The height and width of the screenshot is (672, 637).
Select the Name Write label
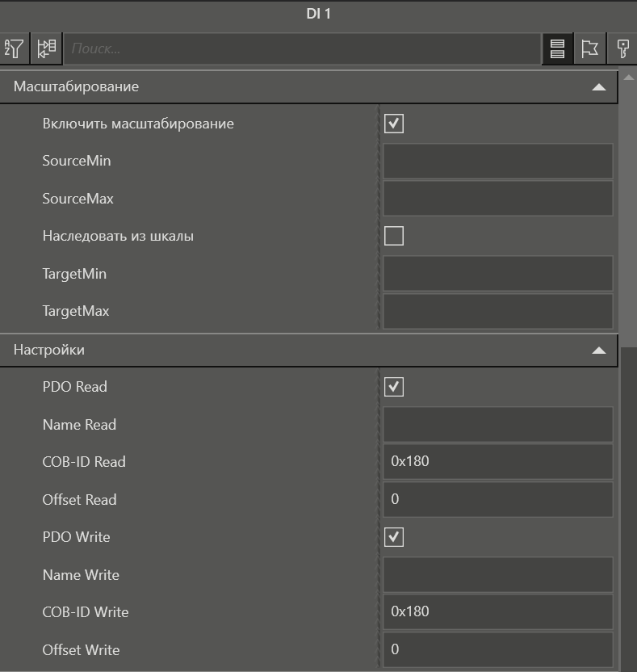[x=81, y=575]
